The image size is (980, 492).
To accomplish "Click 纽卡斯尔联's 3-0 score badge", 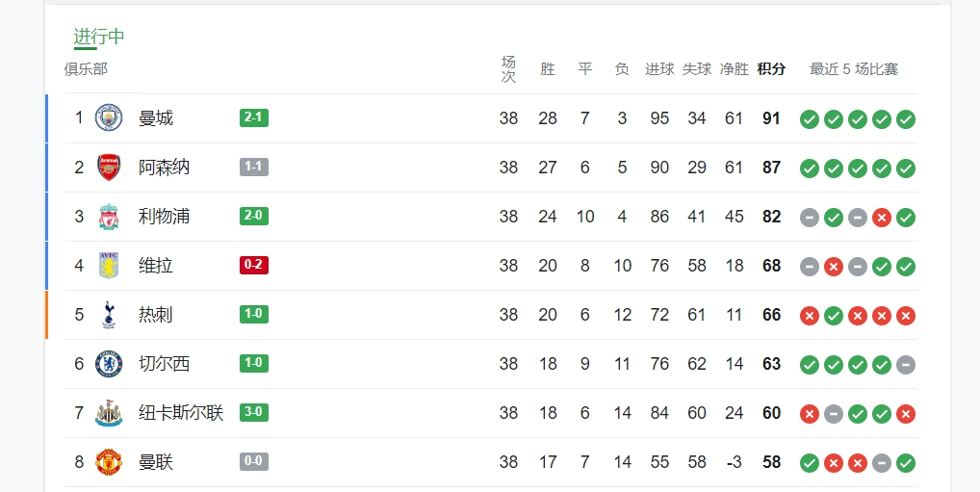I will click(254, 413).
